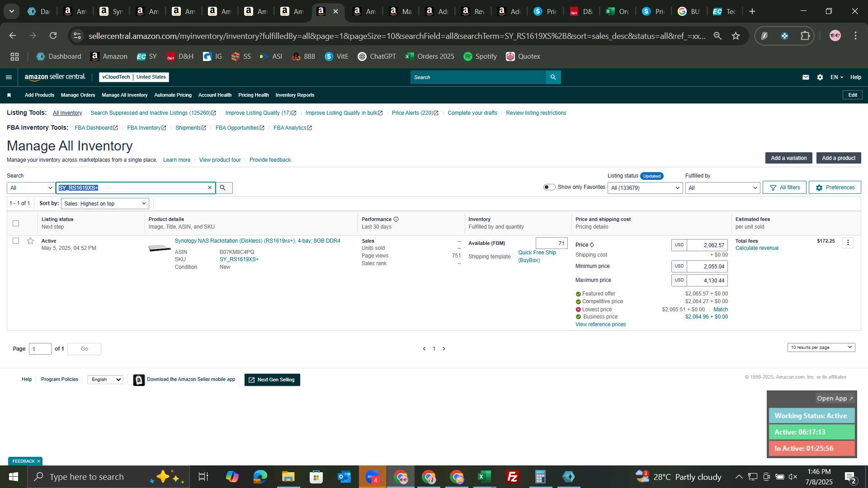Open Calculate revenue link
868x488 pixels.
[x=757, y=248]
